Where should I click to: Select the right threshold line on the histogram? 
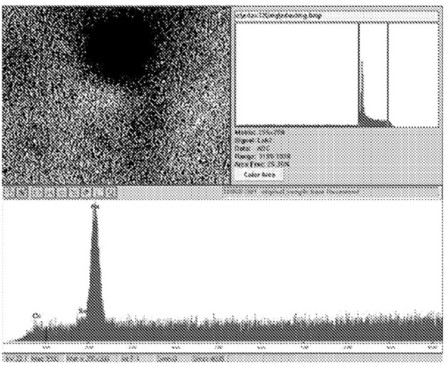pos(388,74)
